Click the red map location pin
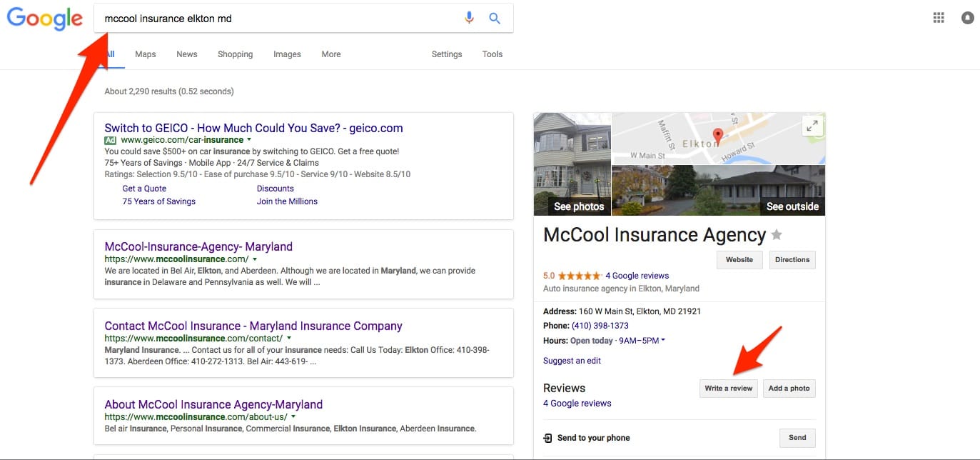The height and width of the screenshot is (460, 980). point(718,136)
